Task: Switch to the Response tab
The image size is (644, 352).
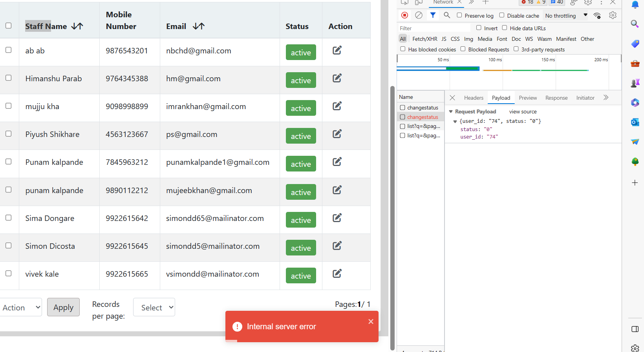Action: 556,98
